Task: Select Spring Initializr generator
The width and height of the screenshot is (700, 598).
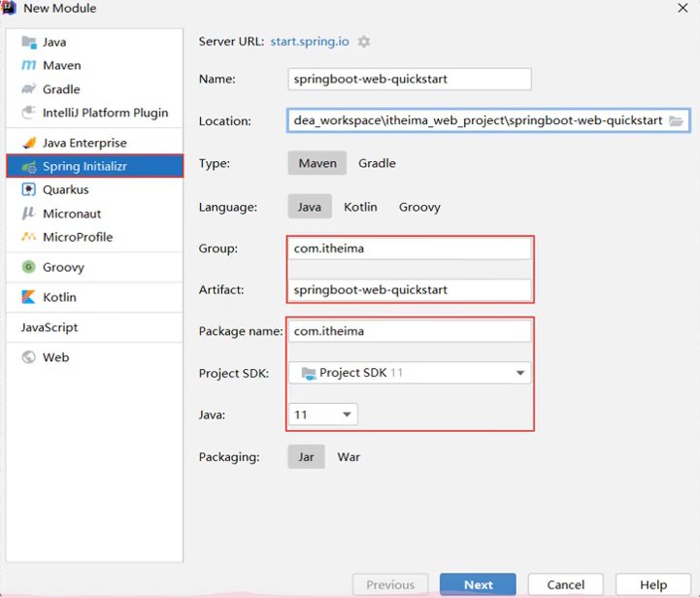Action: [x=94, y=166]
